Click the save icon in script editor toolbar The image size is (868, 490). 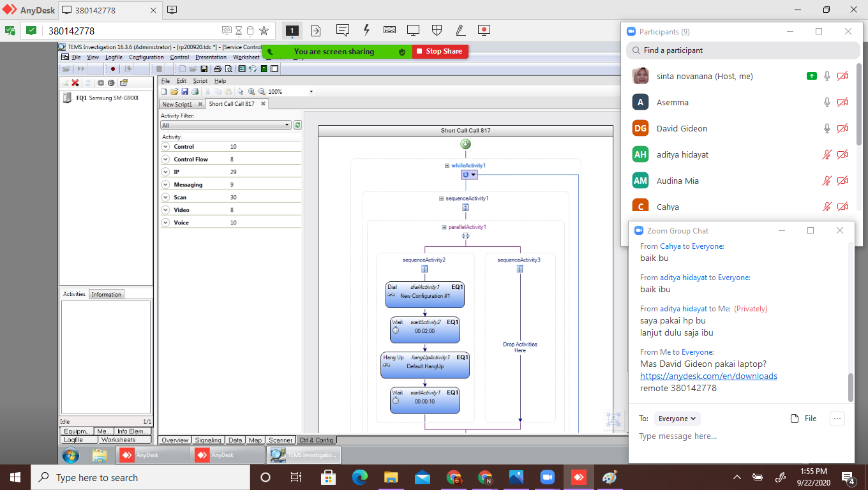(x=185, y=92)
